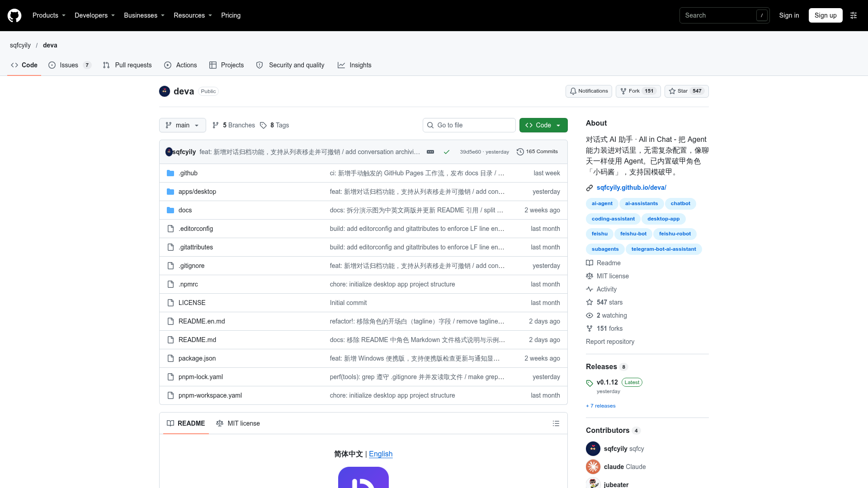Expand the Resources menu
Image resolution: width=868 pixels, height=488 pixels.
pyautogui.click(x=193, y=15)
